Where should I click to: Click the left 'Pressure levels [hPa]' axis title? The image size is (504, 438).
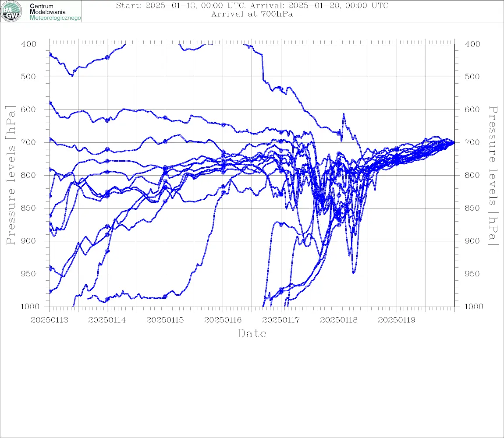click(11, 175)
